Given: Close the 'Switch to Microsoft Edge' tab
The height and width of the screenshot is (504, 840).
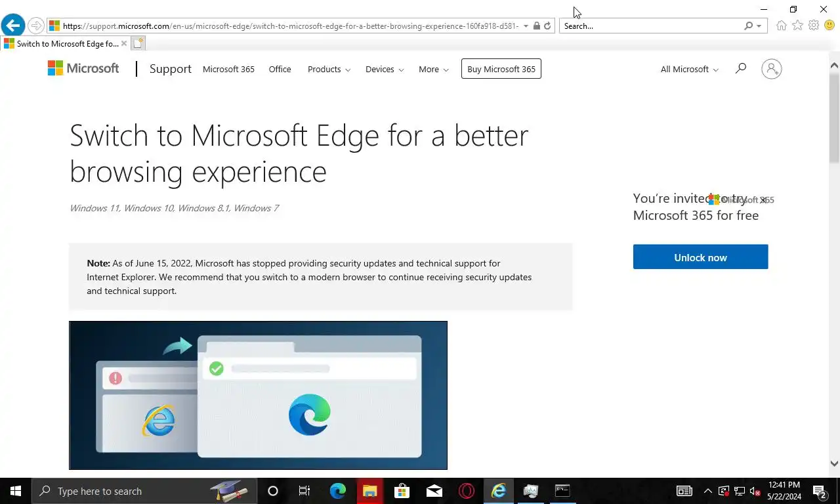Looking at the screenshot, I should click(124, 44).
